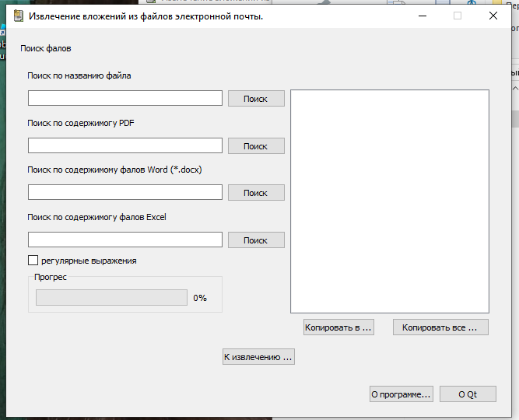Screen dimensions: 519x420
Task: Enable the регулярные выражения checkbox
Action: coord(33,261)
